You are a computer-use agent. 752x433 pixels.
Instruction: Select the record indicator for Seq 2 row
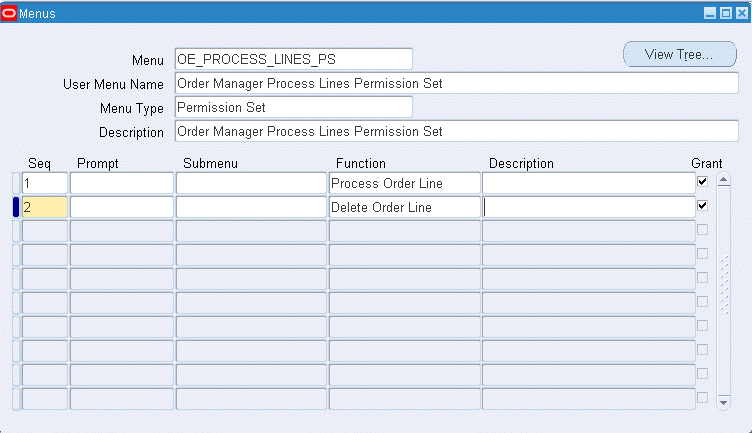click(x=16, y=207)
